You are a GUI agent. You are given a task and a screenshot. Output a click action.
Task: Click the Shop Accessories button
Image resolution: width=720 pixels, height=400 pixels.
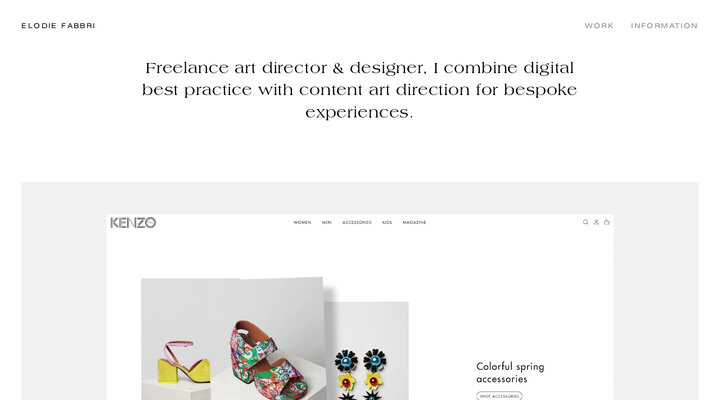pyautogui.click(x=499, y=396)
